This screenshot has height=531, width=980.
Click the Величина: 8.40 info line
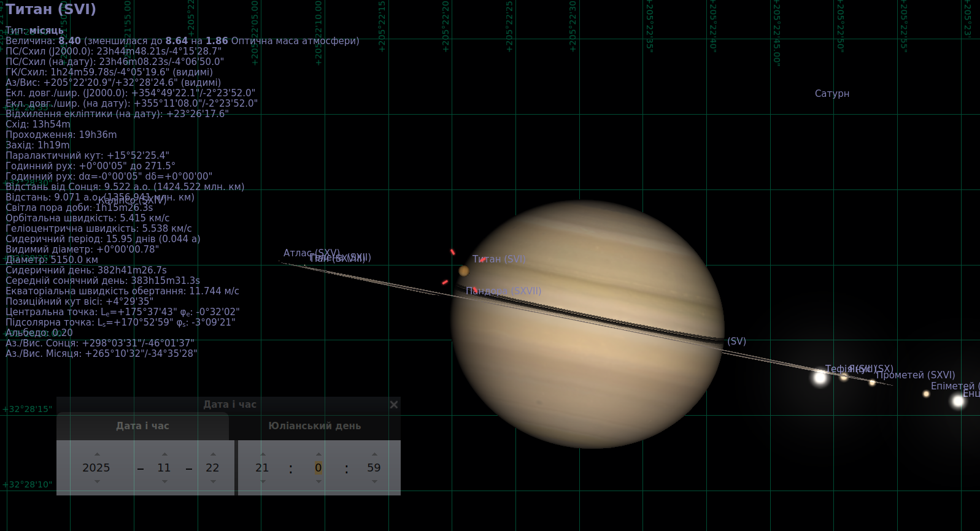coord(182,41)
